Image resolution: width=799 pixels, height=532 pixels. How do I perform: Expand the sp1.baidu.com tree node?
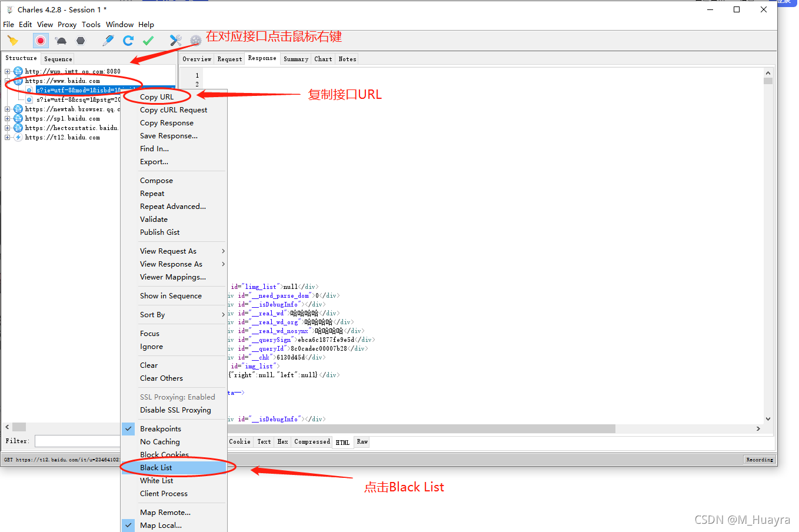pyautogui.click(x=7, y=119)
